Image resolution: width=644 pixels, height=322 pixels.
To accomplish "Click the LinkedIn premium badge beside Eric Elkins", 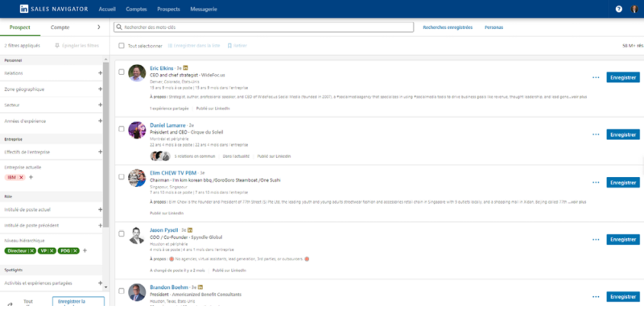I will 185,68.
